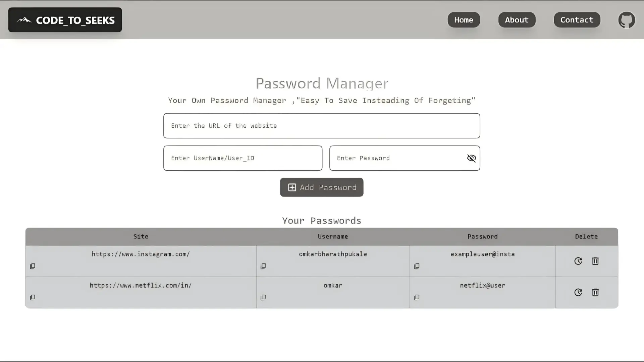Screen dimensions: 644x362
Task: Click the edit icon for the Instagram entry
Action: pos(578,261)
